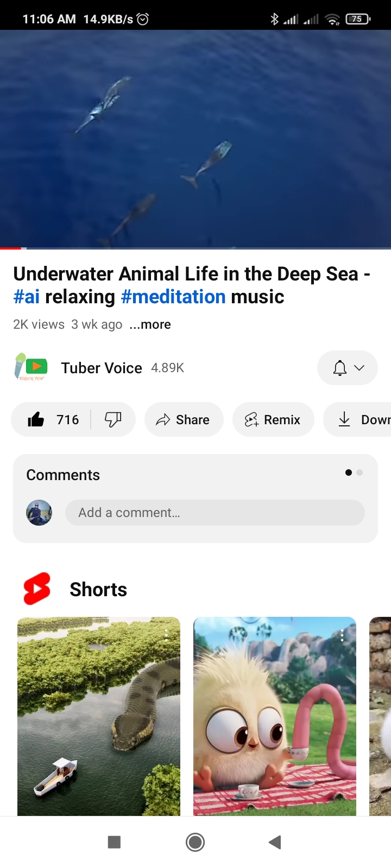The height and width of the screenshot is (868, 391).
Task: Open three-dot menu on bird Short
Action: 342,636
